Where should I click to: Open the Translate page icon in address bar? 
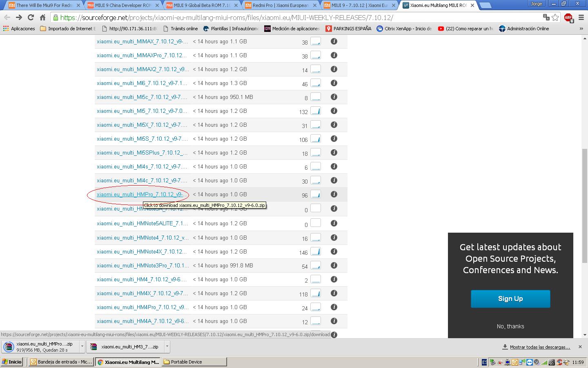coord(546,17)
